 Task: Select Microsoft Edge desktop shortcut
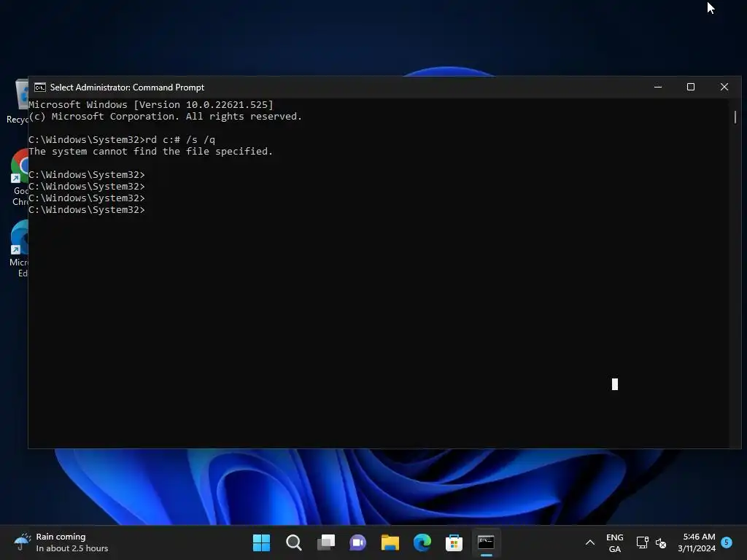[x=19, y=249]
